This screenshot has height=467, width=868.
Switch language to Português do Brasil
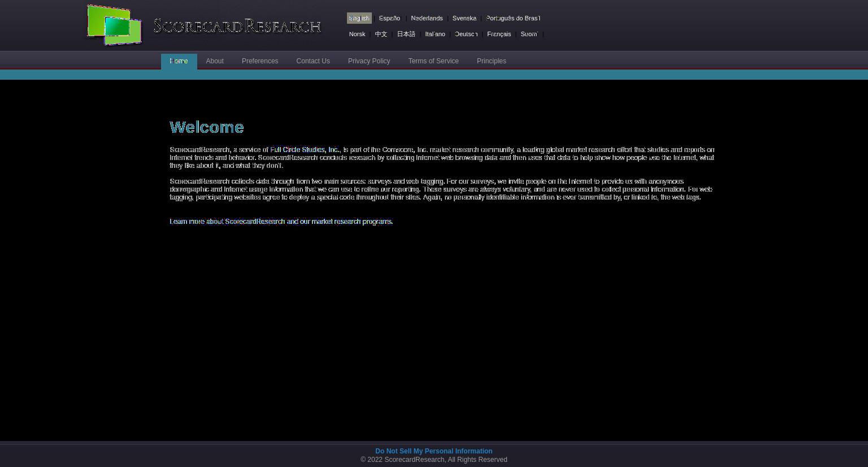coord(513,18)
